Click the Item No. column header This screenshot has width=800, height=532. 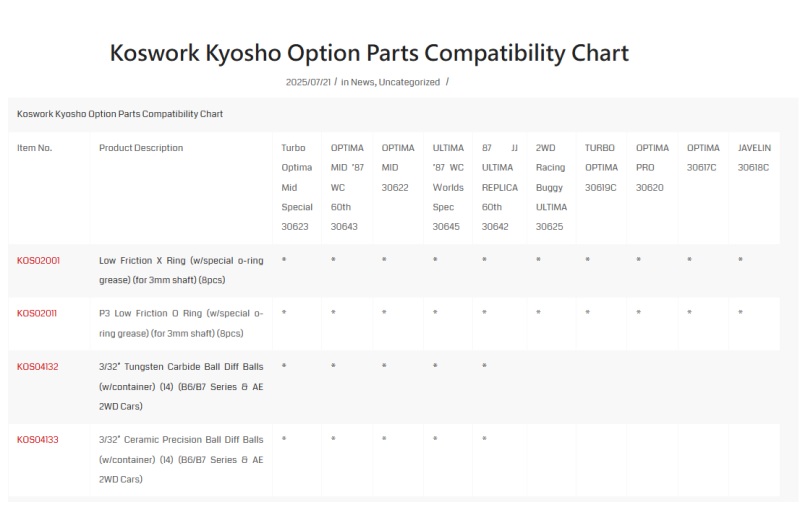tap(35, 148)
